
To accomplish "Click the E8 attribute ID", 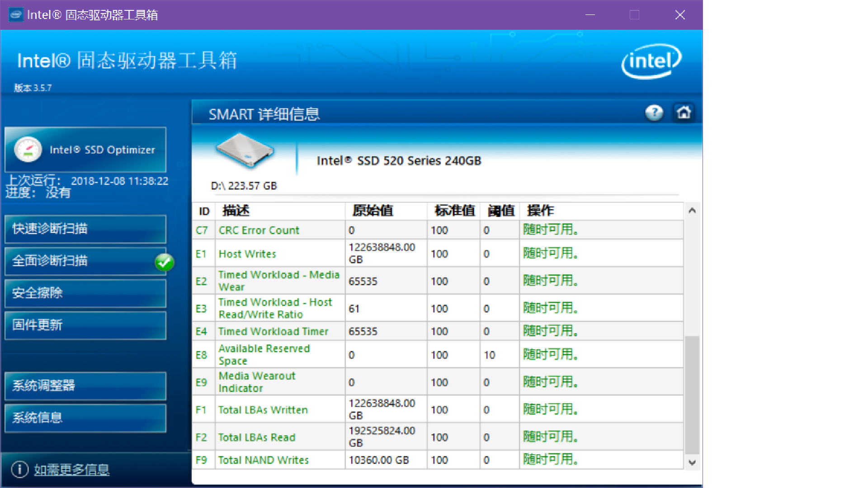I will coord(201,355).
